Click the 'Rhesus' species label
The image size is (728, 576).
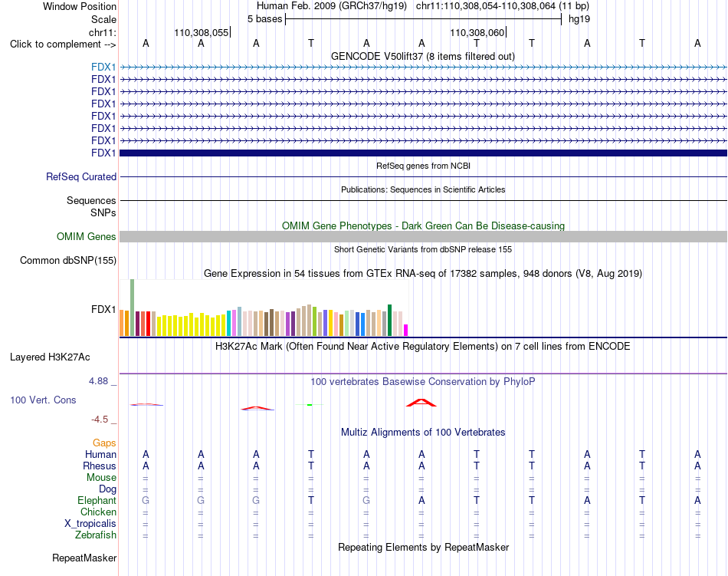click(100, 466)
